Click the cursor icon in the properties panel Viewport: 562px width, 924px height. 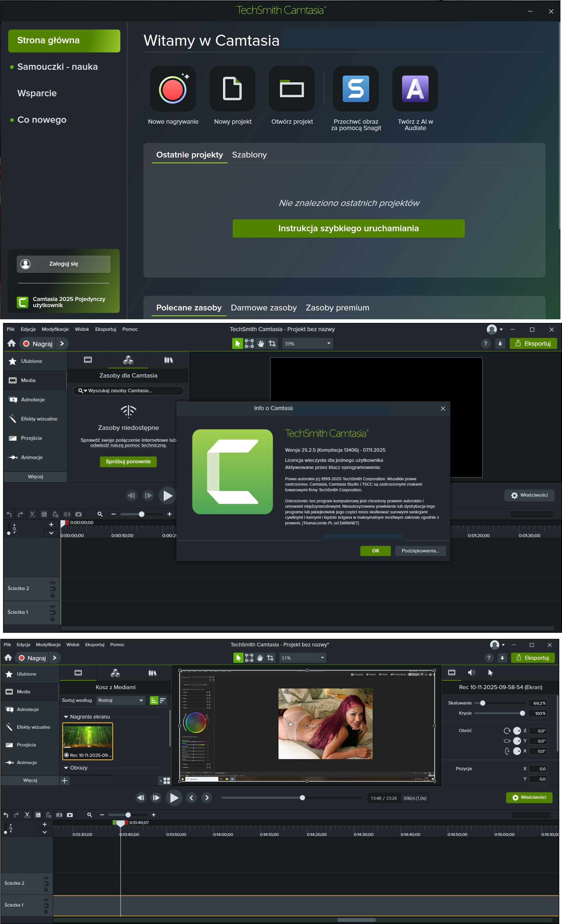coord(490,673)
